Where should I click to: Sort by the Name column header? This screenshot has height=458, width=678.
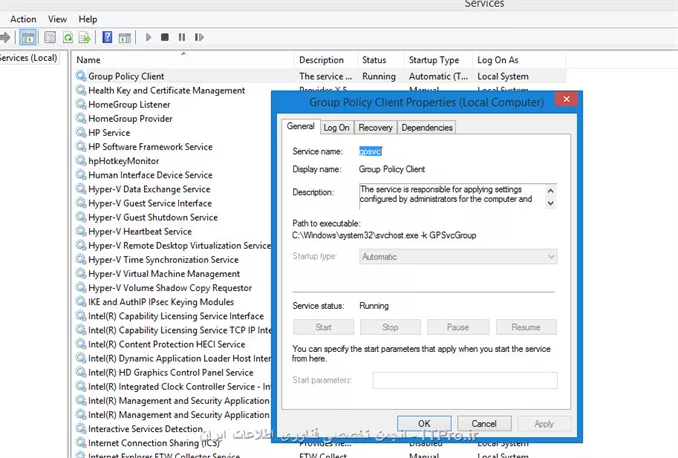point(183,60)
